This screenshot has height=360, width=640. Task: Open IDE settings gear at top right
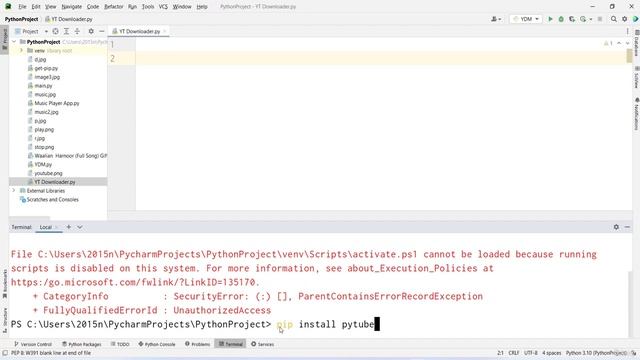(624, 19)
